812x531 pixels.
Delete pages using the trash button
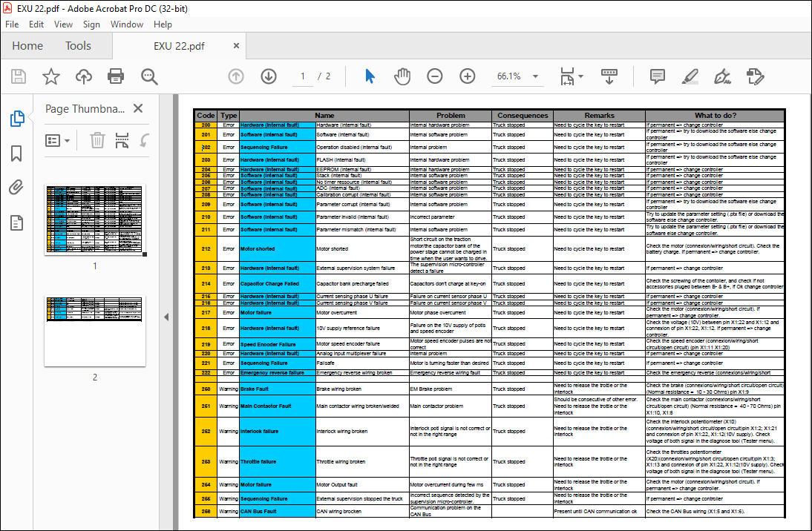[x=97, y=141]
